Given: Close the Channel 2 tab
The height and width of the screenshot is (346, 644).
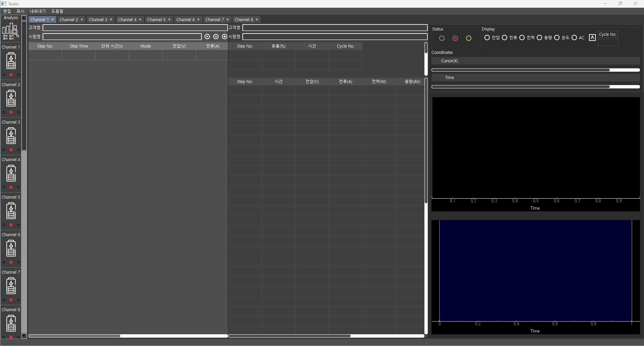Looking at the screenshot, I should click(x=82, y=19).
